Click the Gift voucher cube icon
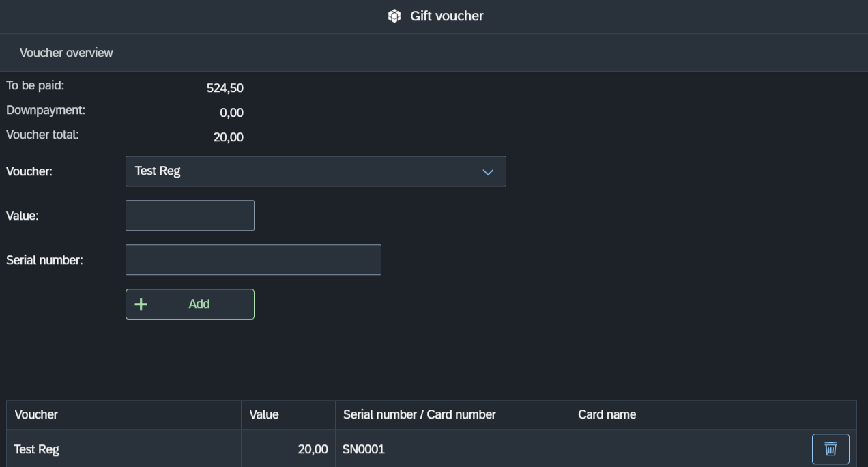 point(394,16)
